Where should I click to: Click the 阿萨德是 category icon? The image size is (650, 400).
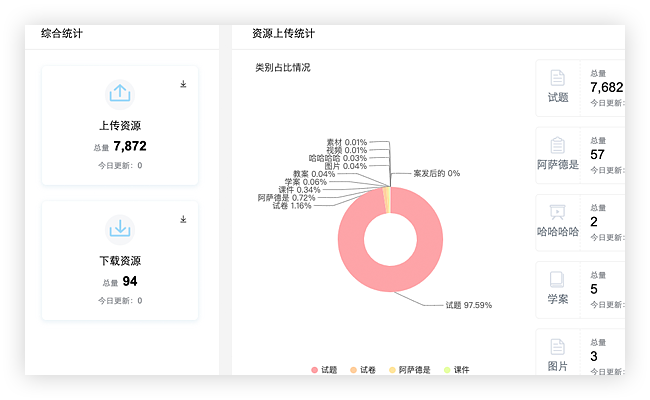coord(557,145)
